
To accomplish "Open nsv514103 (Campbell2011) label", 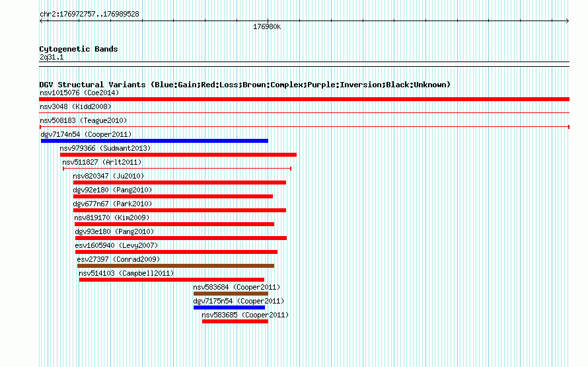I will coord(126,273).
